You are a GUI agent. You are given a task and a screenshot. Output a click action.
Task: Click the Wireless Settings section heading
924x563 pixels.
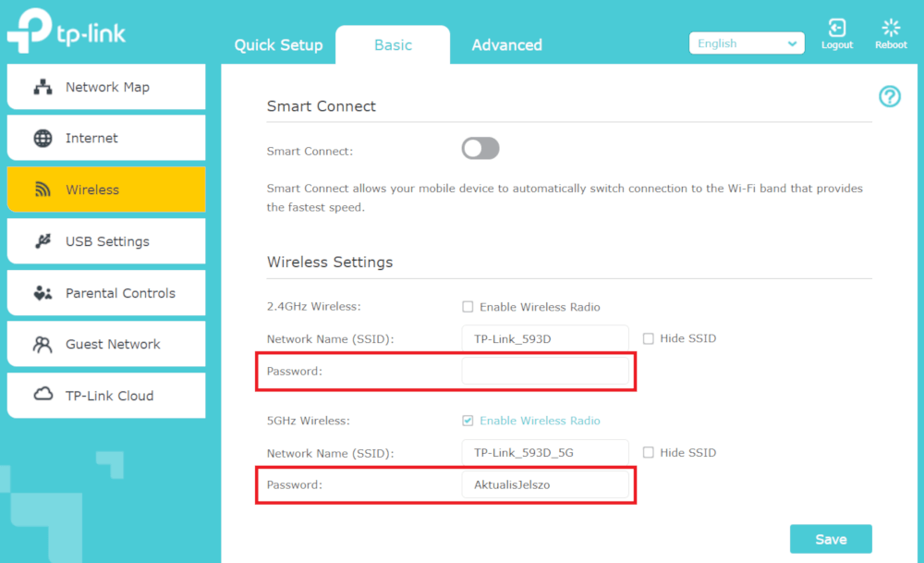tap(330, 262)
